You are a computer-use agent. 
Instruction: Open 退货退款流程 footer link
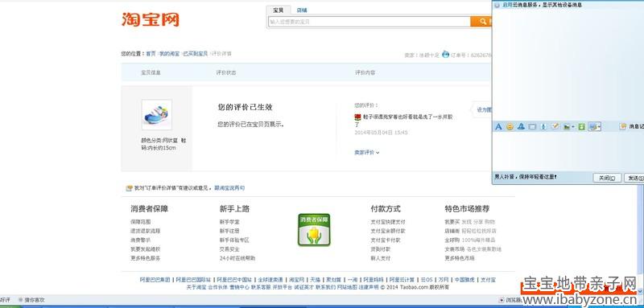[146, 231]
